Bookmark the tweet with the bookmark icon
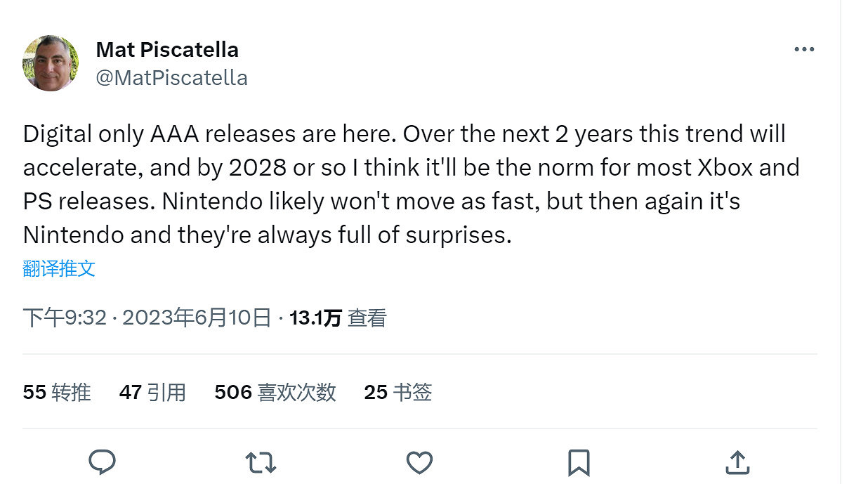The image size is (868, 484). 578,462
